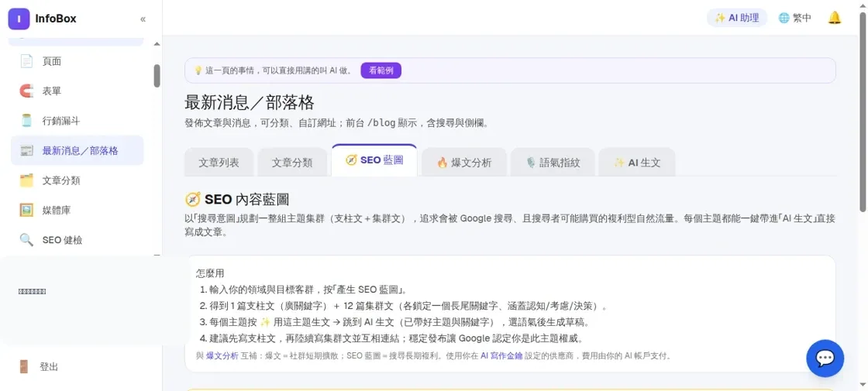Click the SEO 內容藍圖 section heading

[246, 200]
